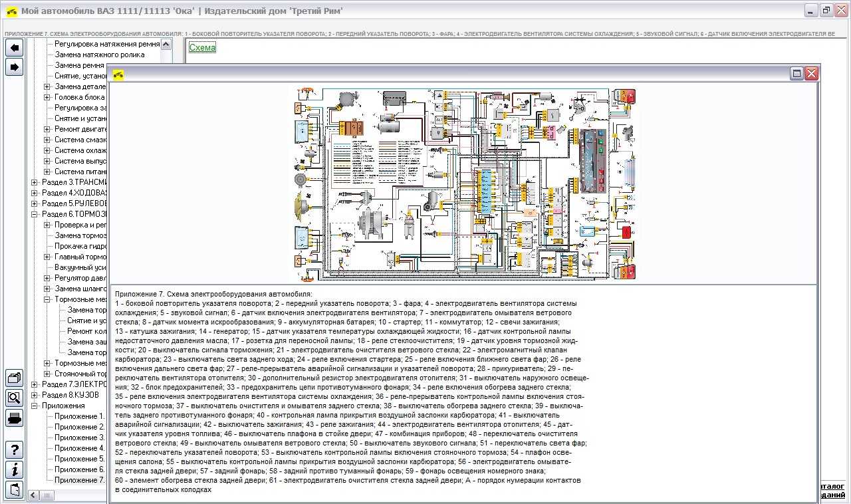851x504 pixels.
Task: Click the 'Приложение 7. Схема электрооборудования' caption text
Action: tap(213, 294)
